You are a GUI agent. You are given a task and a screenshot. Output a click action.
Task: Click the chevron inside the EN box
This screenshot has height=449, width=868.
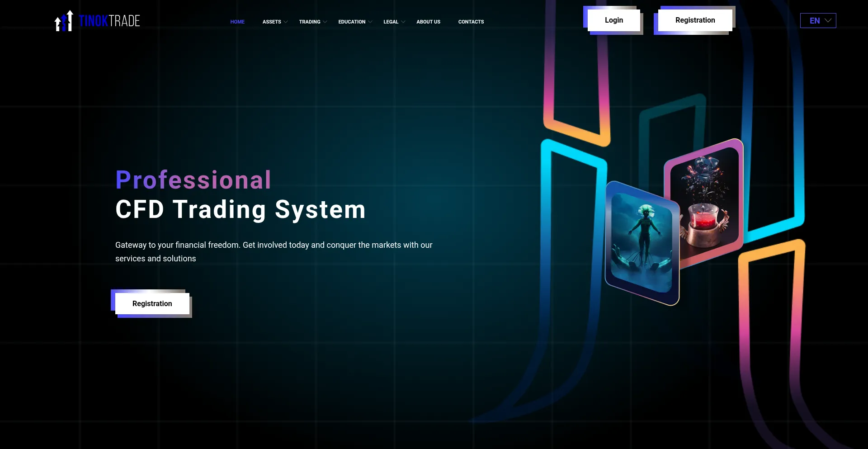pos(828,20)
